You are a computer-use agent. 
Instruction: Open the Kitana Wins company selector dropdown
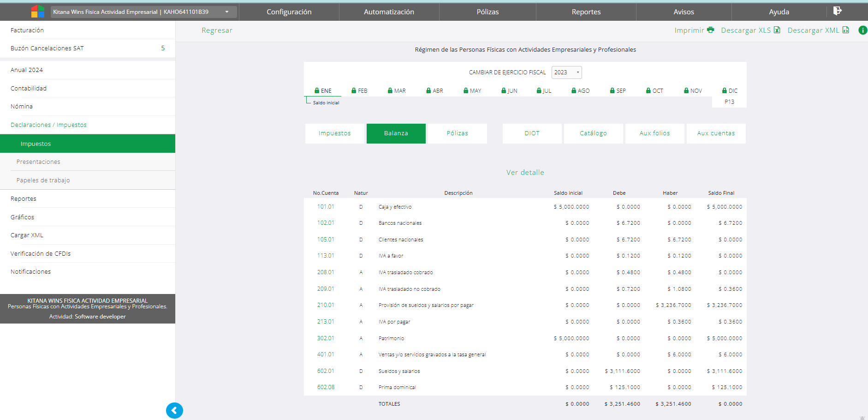(x=143, y=12)
